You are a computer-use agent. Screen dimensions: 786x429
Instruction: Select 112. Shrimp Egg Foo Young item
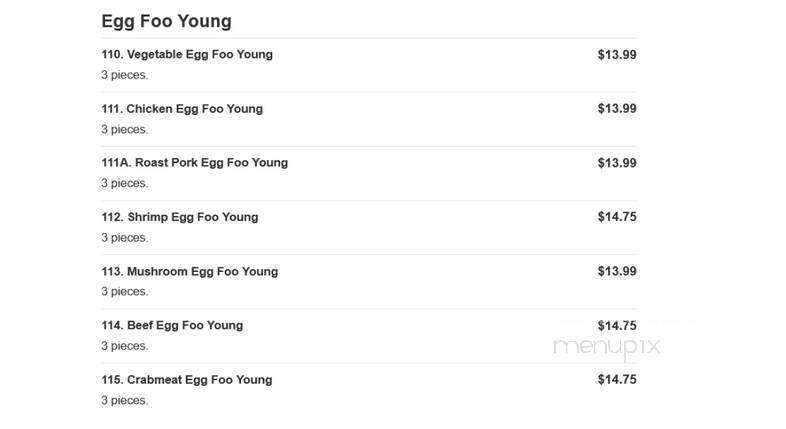click(x=179, y=217)
